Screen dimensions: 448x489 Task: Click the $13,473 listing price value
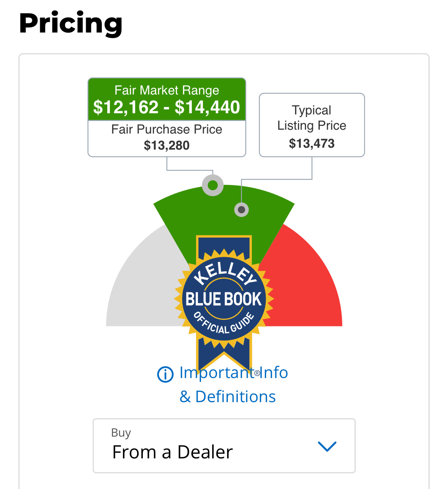[312, 143]
